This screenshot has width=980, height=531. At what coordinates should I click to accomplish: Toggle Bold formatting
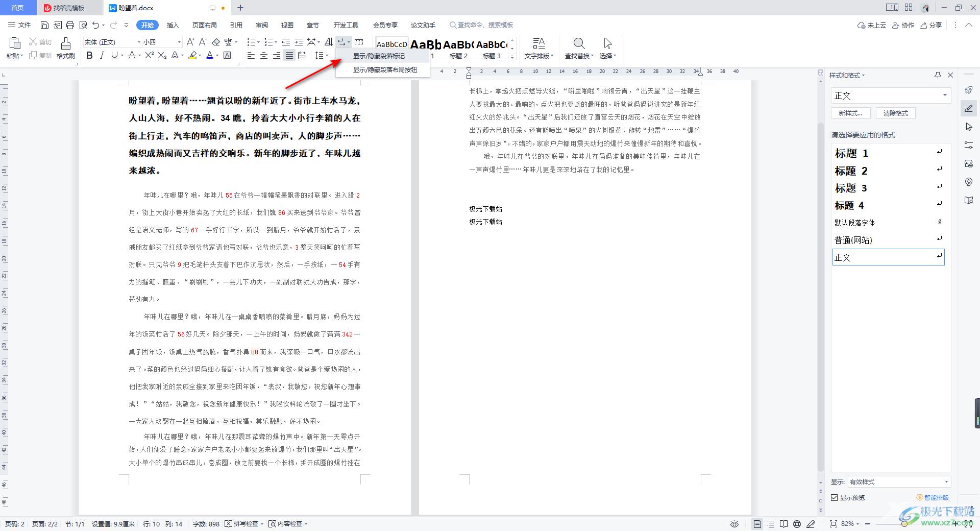tap(89, 55)
